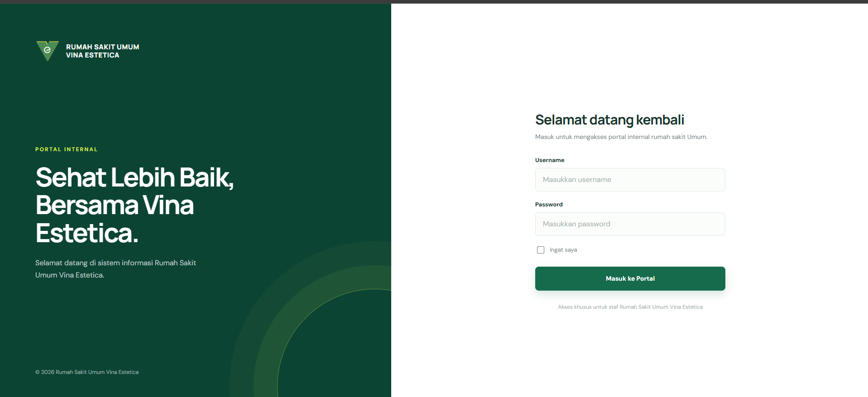Click the "Ingat saya" label text
Image resolution: width=868 pixels, height=397 pixels.
click(x=563, y=250)
